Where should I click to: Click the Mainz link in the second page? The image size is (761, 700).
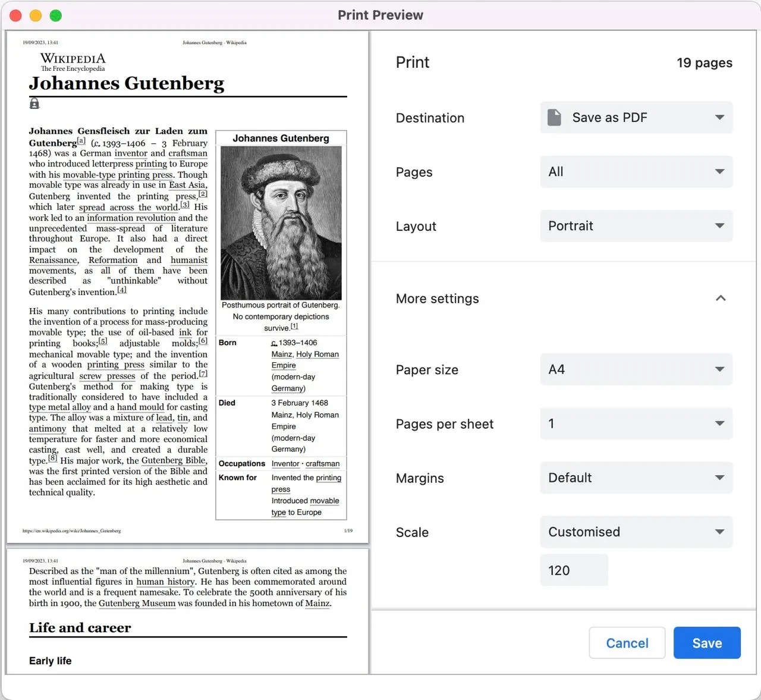click(x=317, y=603)
